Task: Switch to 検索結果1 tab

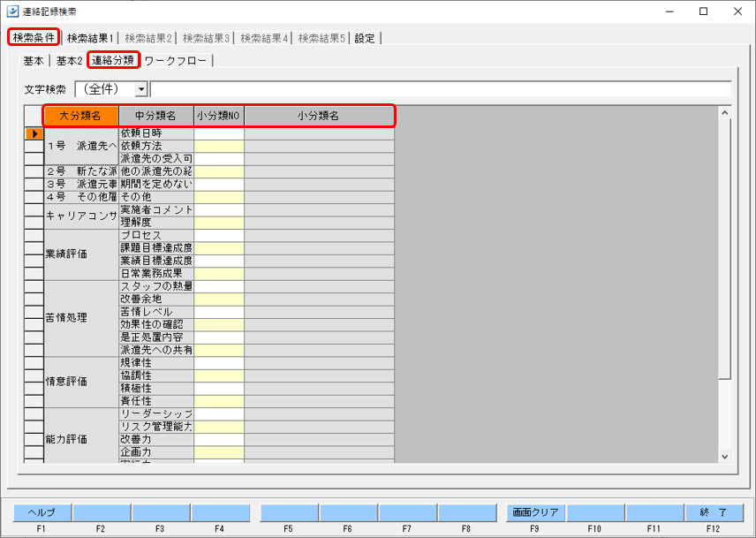Action: click(x=90, y=38)
